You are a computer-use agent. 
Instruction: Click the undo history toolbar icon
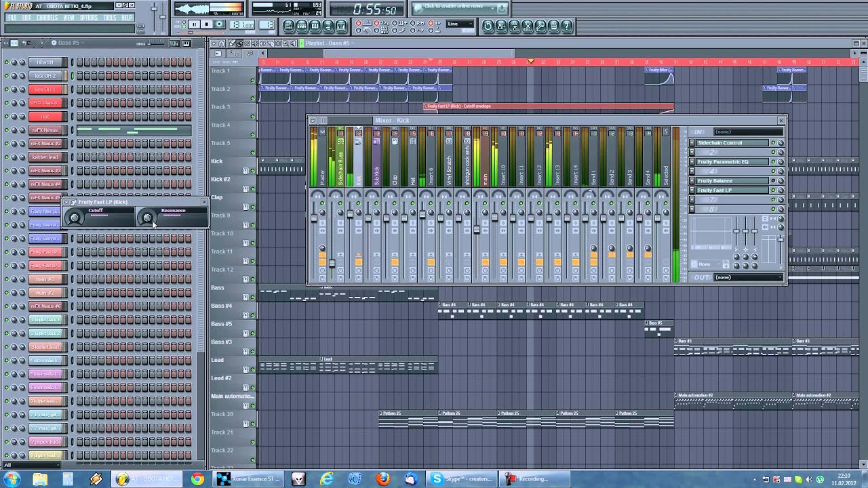[x=488, y=26]
